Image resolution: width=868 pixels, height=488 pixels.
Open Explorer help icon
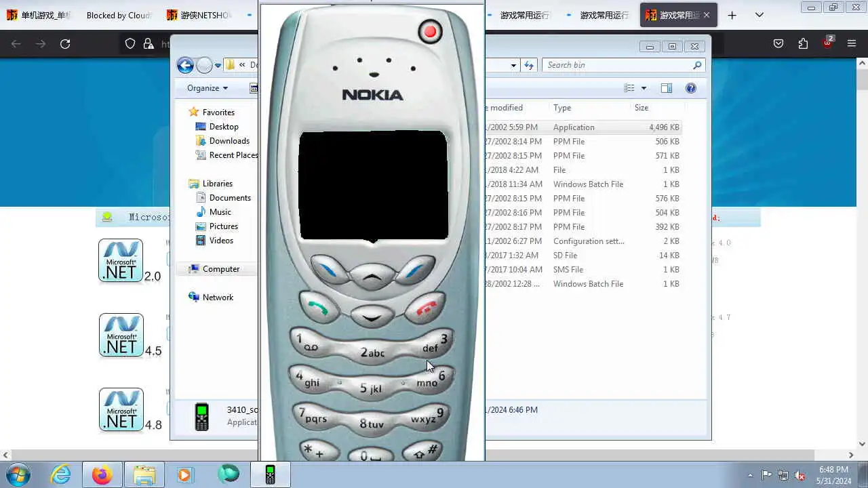pyautogui.click(x=691, y=88)
